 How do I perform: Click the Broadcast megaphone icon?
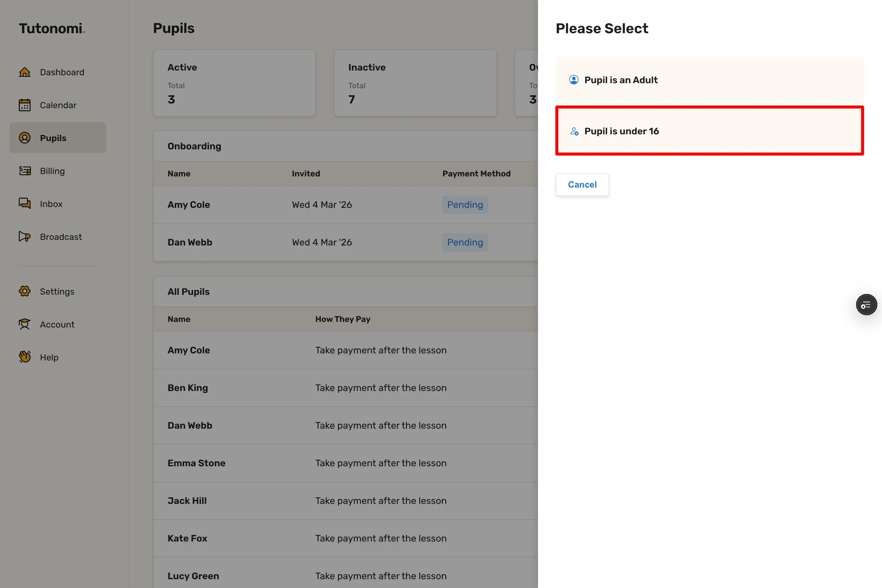[x=25, y=237]
